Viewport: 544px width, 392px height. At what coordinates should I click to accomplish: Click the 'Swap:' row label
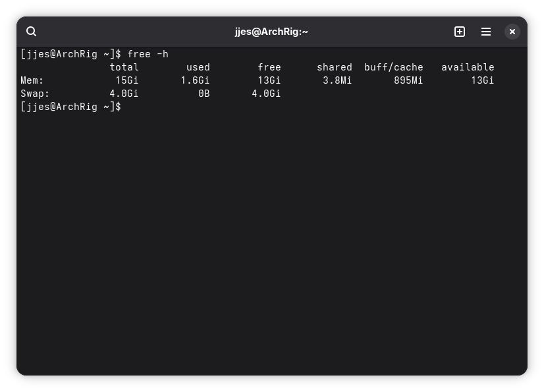[x=35, y=94]
